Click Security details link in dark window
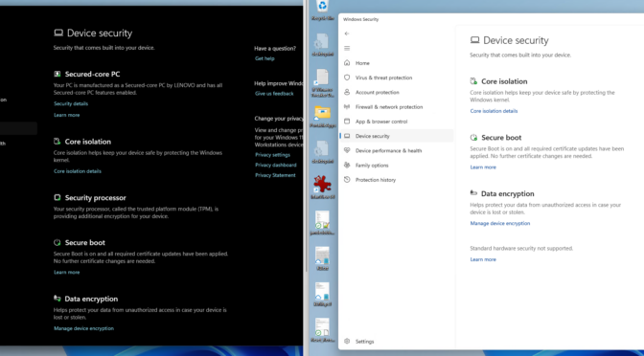644x356 pixels. pos(71,103)
